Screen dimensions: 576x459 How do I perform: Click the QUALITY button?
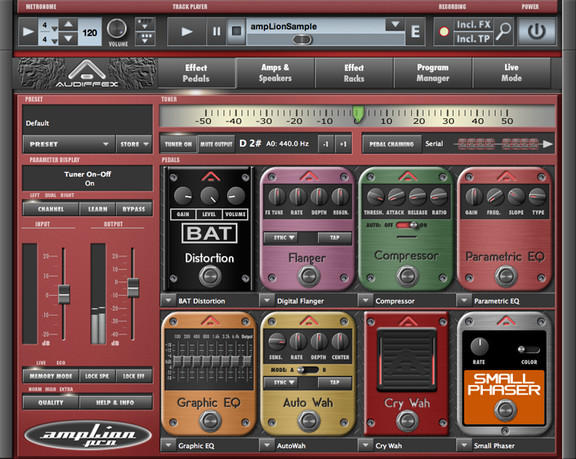click(x=51, y=402)
